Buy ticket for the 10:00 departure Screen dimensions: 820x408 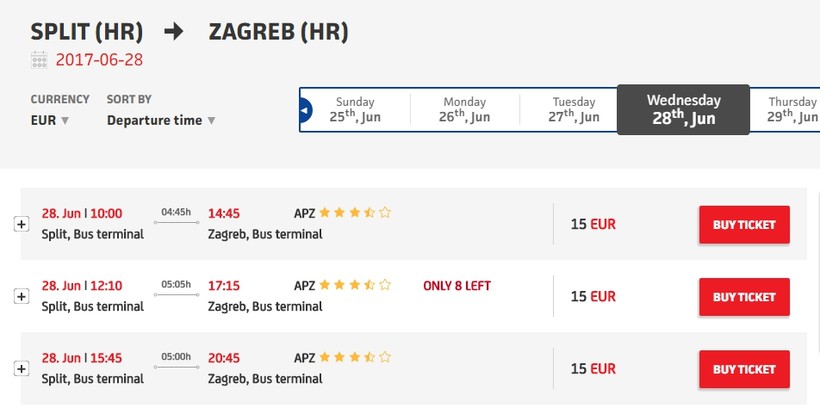(x=743, y=225)
